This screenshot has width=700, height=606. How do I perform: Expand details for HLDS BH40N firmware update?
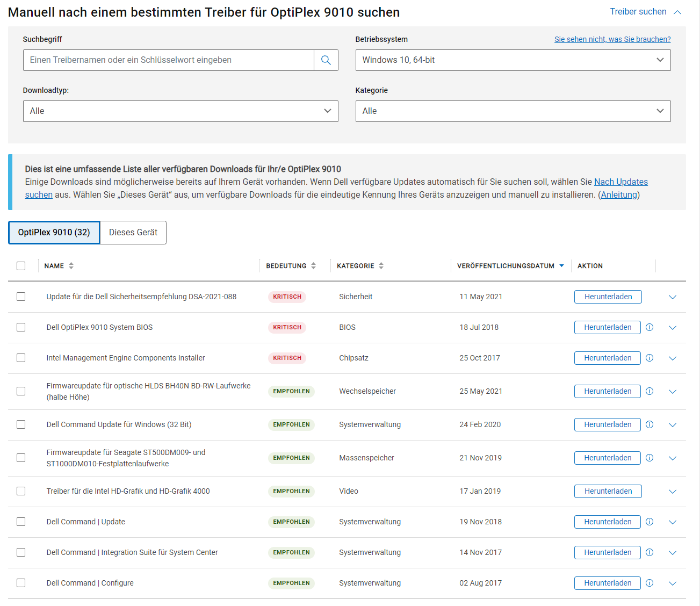tap(673, 392)
